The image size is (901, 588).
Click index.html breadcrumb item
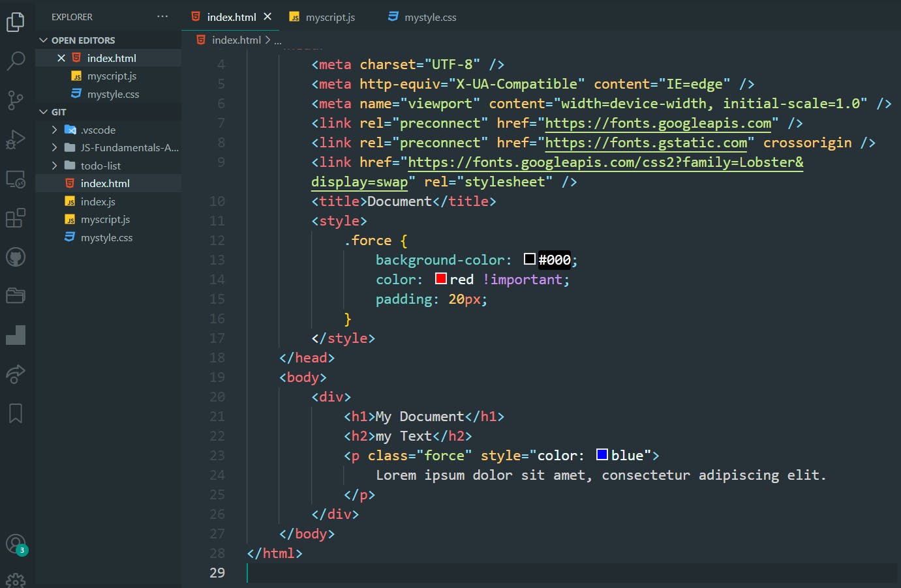click(236, 40)
